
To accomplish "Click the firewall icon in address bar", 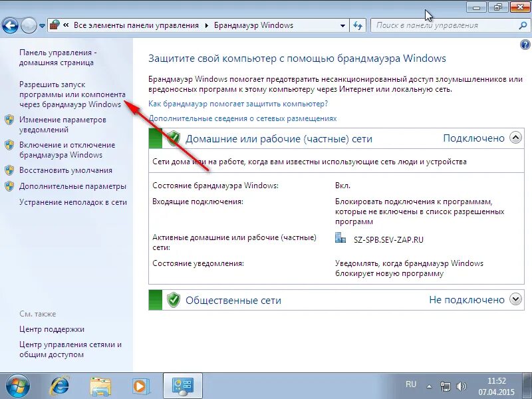I will (55, 25).
